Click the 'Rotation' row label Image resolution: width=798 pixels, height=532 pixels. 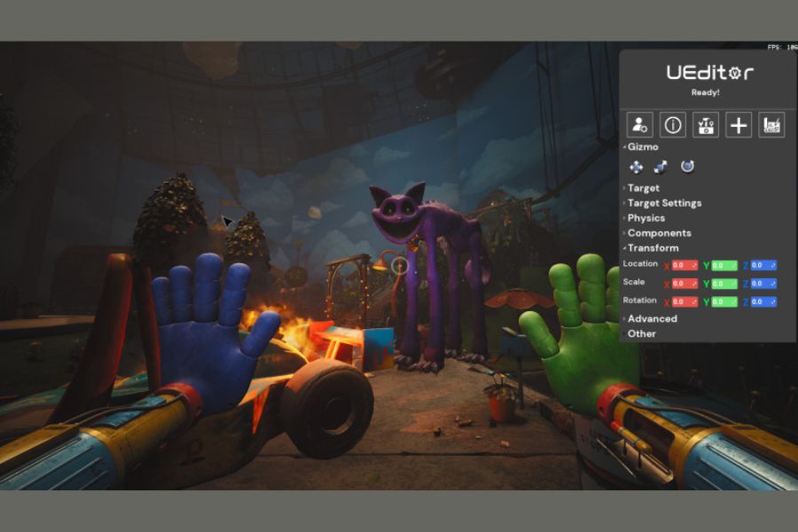(639, 301)
